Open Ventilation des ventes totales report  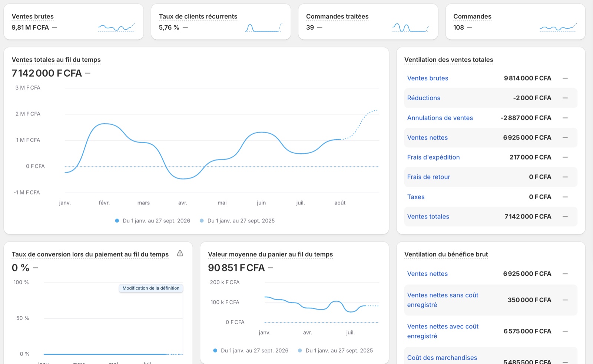click(448, 60)
